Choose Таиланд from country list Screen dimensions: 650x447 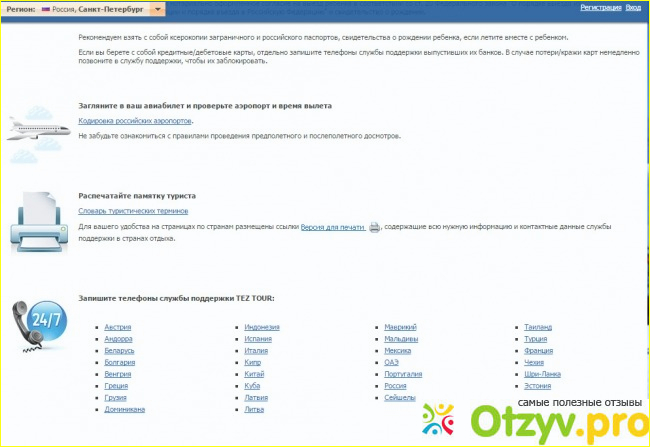tap(538, 327)
